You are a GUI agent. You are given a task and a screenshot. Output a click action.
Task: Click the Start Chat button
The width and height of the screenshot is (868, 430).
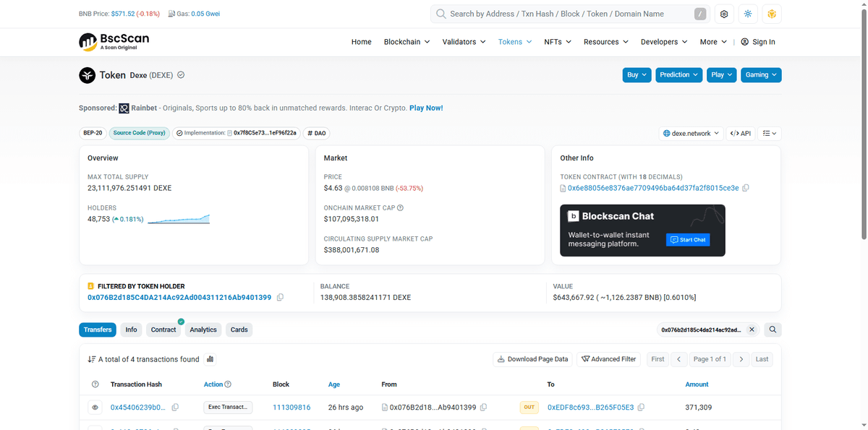pos(688,239)
